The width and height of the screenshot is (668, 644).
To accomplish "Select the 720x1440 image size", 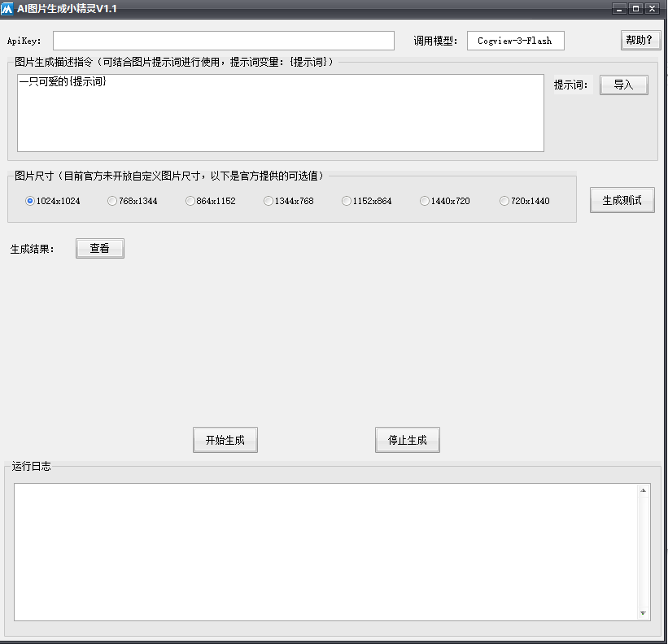I will (x=525, y=201).
